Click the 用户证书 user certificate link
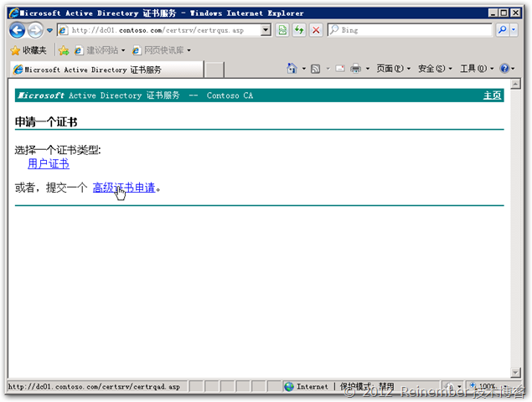Screen dimensions: 532x402 [x=49, y=164]
